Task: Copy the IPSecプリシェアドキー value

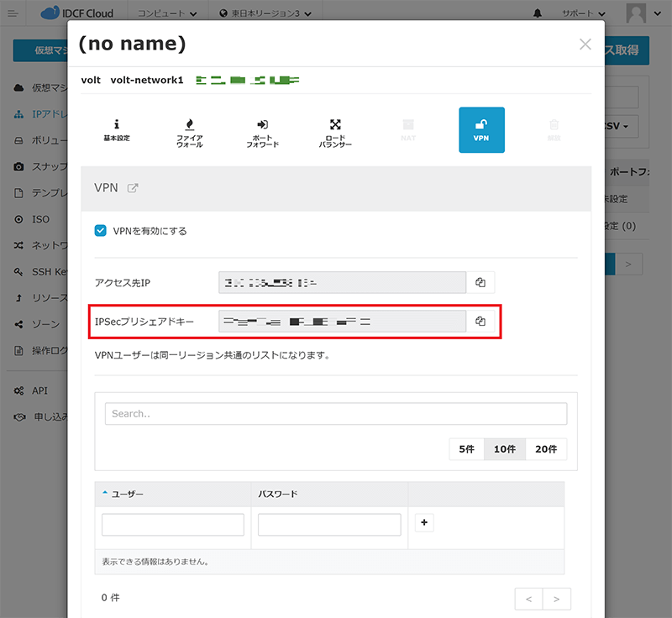Action: [480, 322]
